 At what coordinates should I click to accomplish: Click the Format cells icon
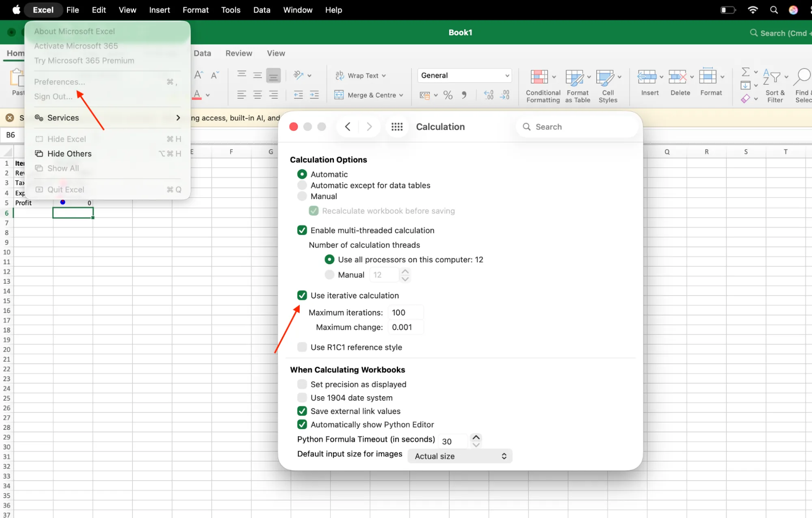pyautogui.click(x=708, y=76)
